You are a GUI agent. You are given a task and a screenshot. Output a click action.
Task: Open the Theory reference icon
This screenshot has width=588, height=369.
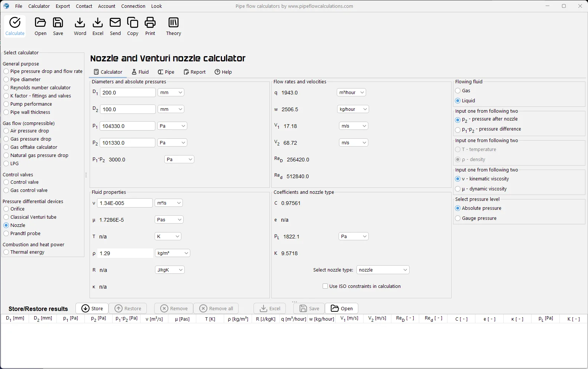point(174,26)
